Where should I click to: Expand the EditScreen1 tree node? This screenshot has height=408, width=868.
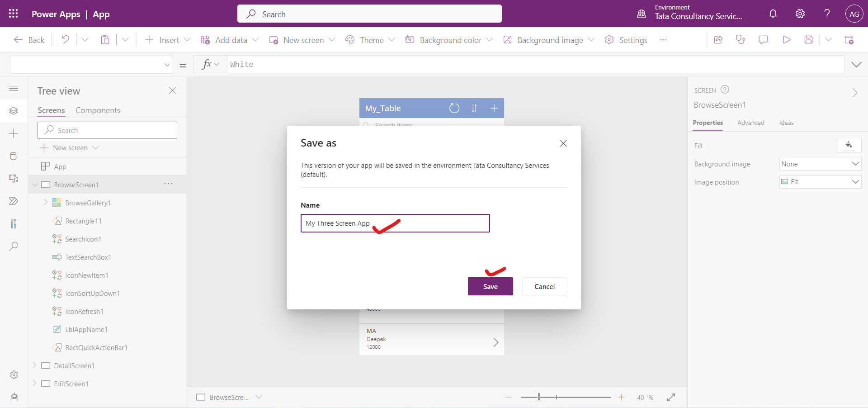click(34, 384)
